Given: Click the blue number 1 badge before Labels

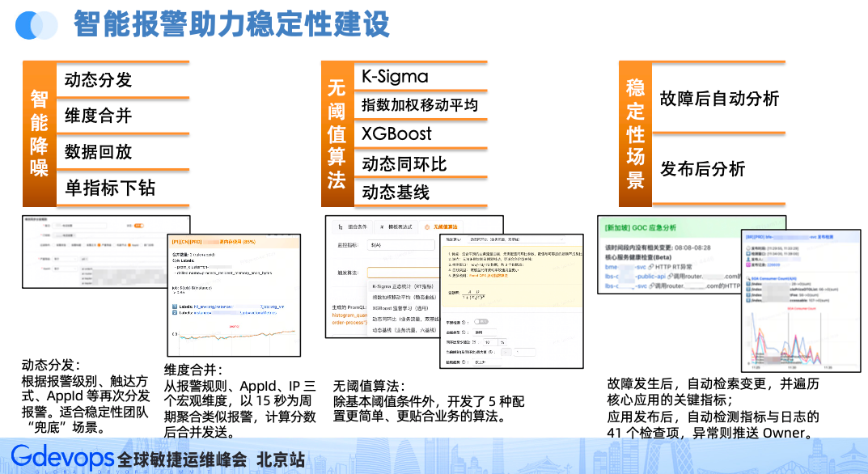Looking at the screenshot, I should coord(175,307).
